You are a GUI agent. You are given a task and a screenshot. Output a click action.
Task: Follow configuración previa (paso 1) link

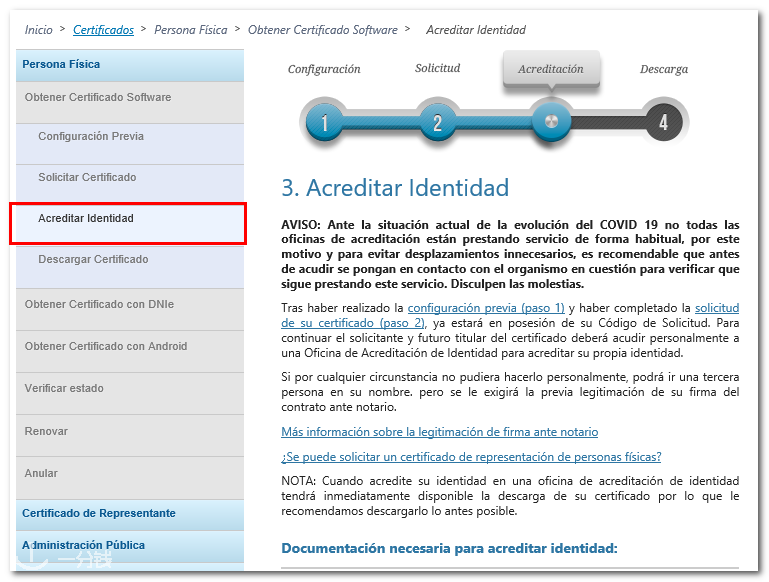[x=486, y=308]
